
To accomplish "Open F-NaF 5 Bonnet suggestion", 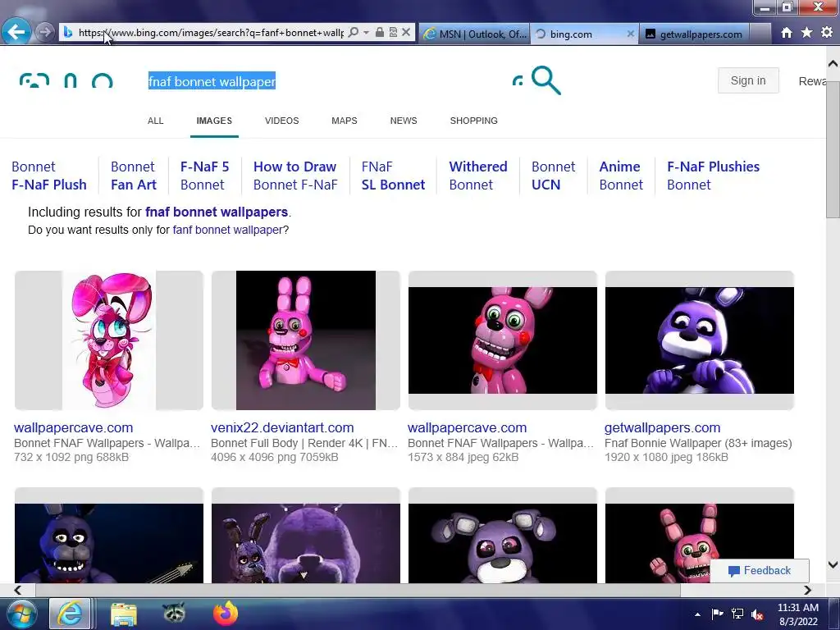I will click(x=204, y=176).
